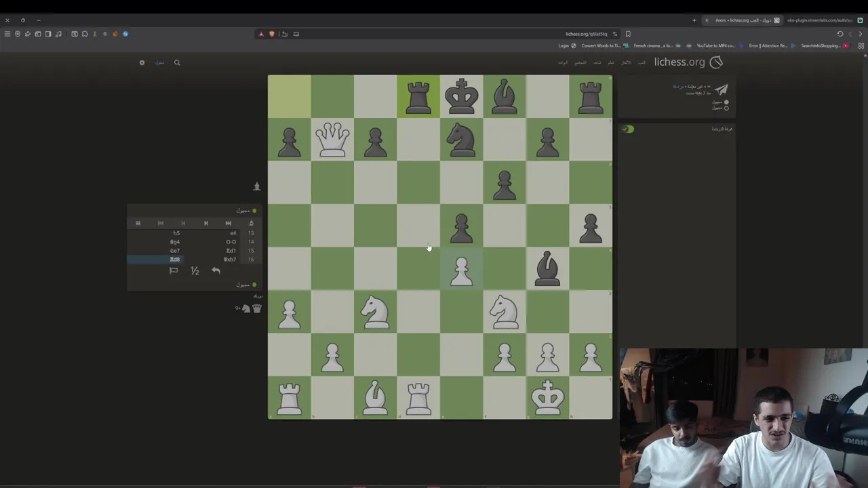The height and width of the screenshot is (488, 868).
Task: Click the blue sign-in link near search
Action: pyautogui.click(x=159, y=62)
